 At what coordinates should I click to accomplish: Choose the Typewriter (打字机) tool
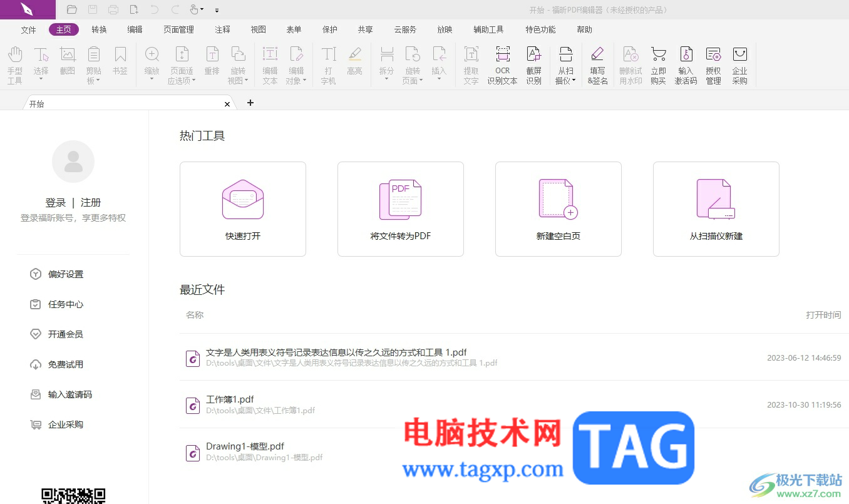(x=329, y=65)
